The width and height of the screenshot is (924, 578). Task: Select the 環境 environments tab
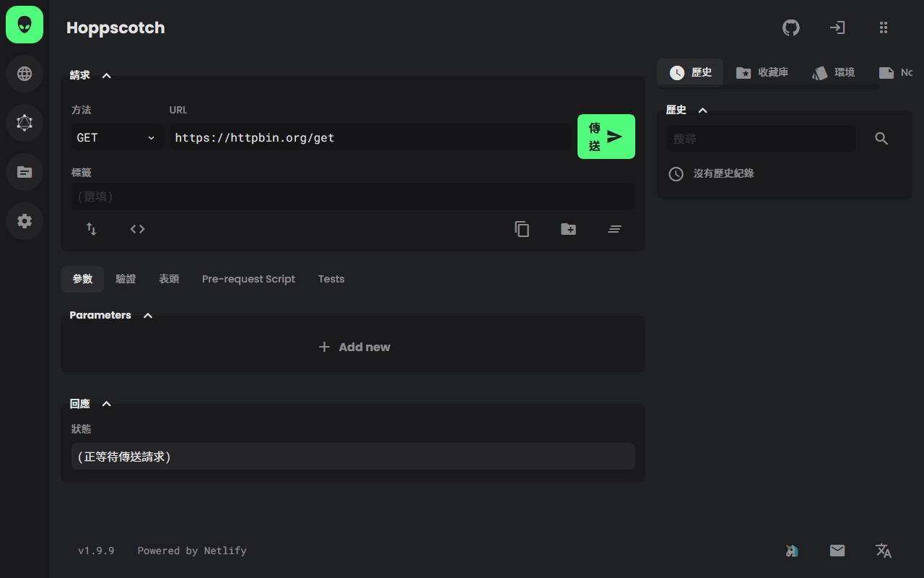pyautogui.click(x=834, y=72)
